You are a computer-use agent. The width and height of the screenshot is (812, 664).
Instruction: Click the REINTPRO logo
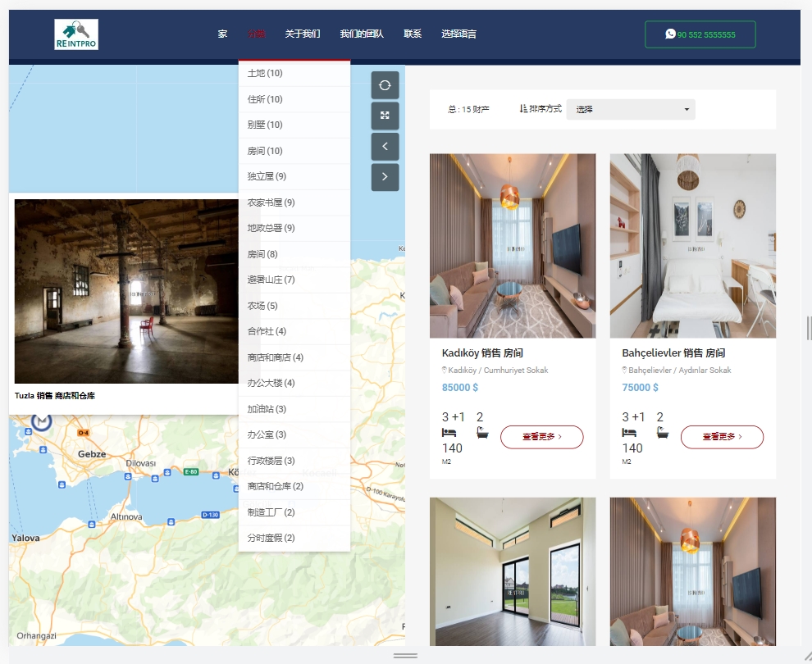[76, 34]
